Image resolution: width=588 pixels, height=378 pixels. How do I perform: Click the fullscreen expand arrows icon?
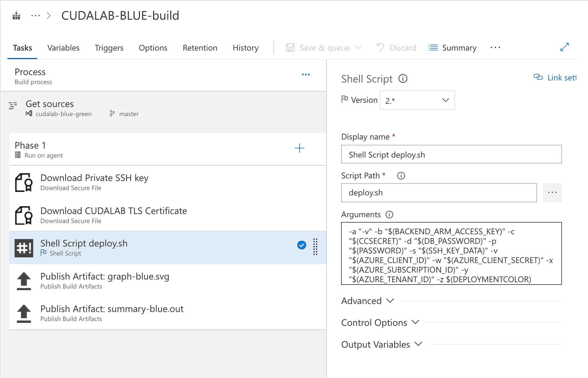click(x=564, y=47)
